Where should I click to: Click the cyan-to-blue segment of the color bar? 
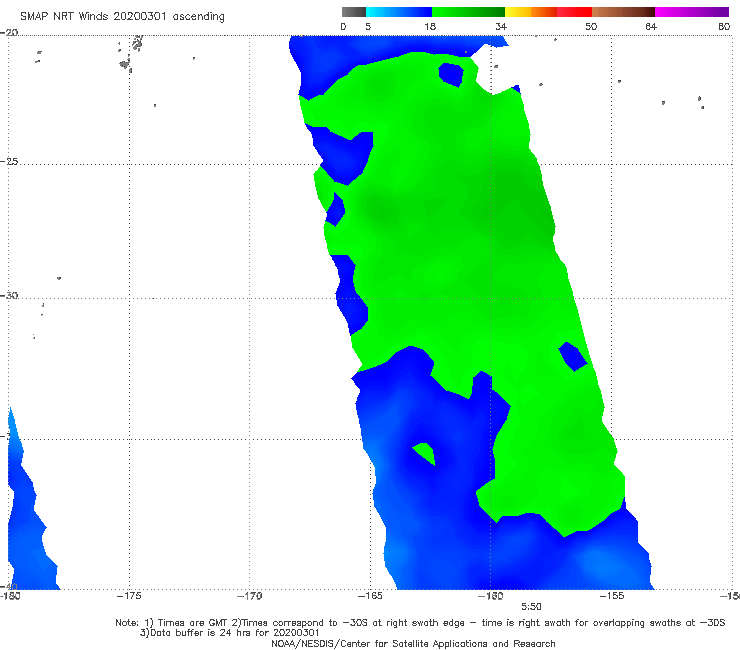[x=399, y=12]
